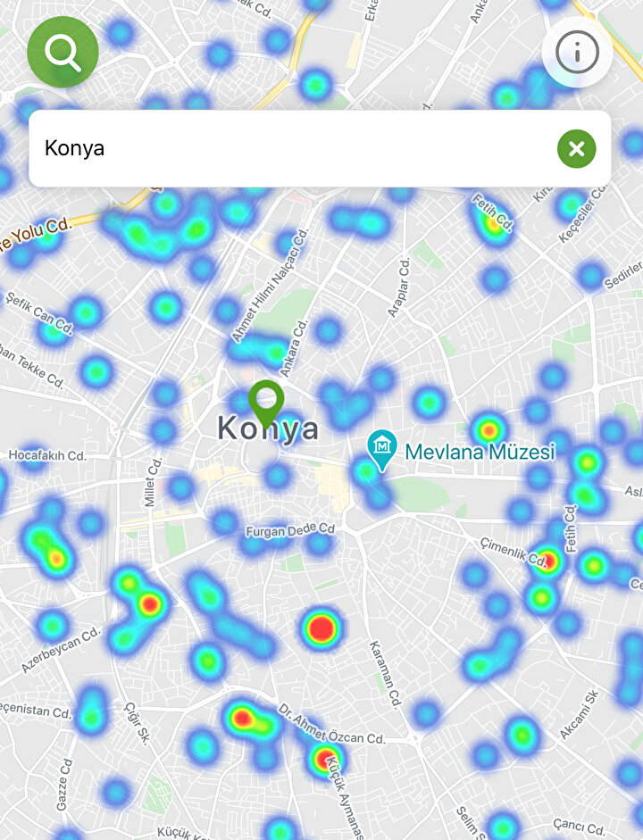Screen dimensions: 643x840
Task: Tap the red hotspot beside Çimenlik Cd. label
Action: point(548,561)
